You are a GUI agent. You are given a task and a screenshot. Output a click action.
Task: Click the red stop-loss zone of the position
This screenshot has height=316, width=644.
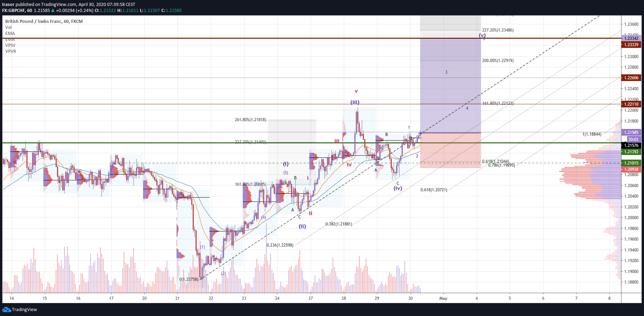coord(450,150)
